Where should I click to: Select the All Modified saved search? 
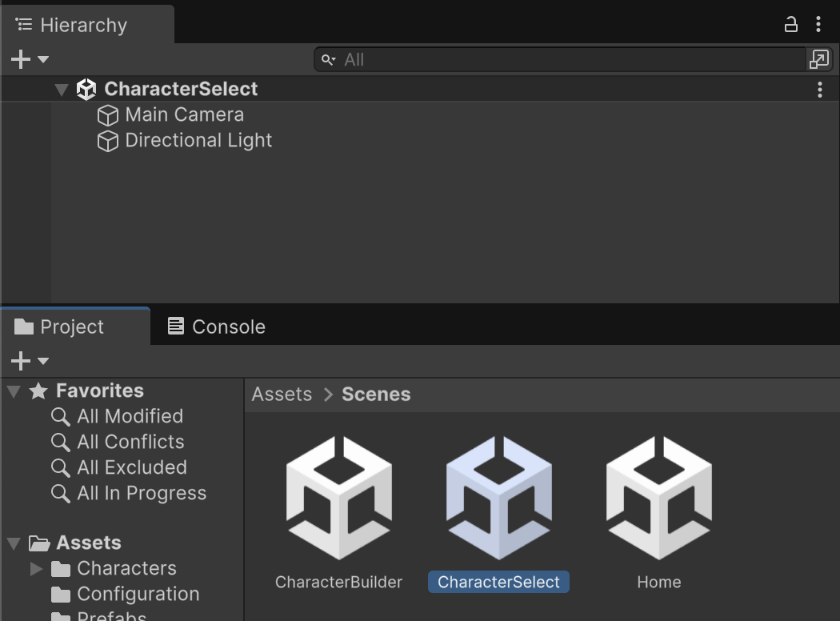[x=130, y=417]
